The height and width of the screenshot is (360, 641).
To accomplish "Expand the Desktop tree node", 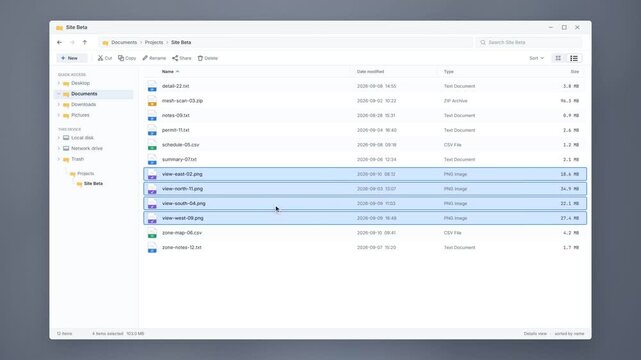I will [59, 83].
